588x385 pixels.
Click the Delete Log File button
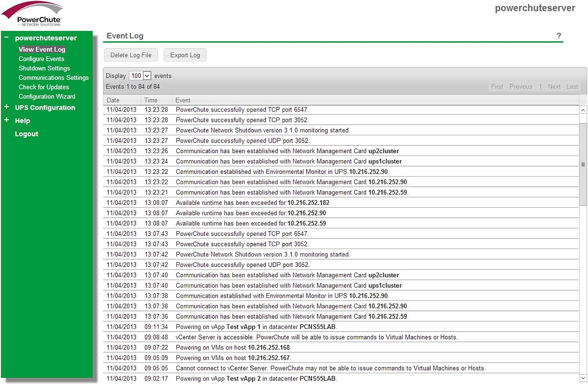(131, 55)
